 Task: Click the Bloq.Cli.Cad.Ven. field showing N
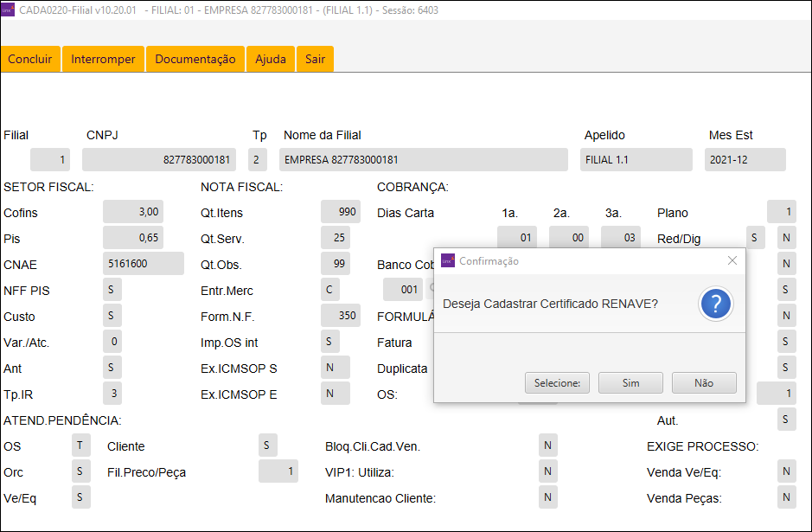548,445
